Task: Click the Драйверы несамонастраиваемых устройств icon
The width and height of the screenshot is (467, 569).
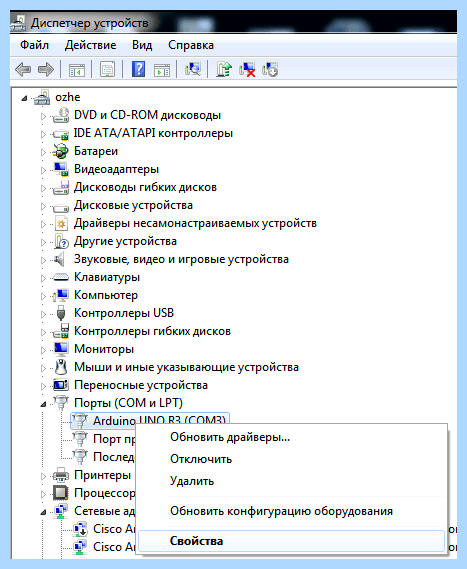Action: pyautogui.click(x=61, y=223)
